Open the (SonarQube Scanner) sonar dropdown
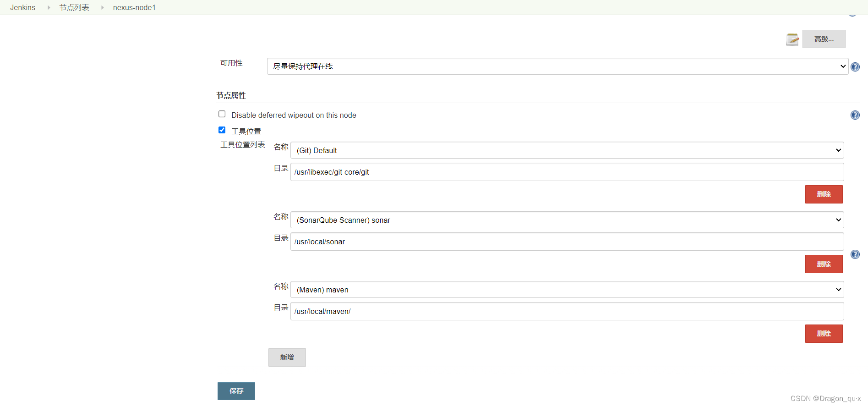 [x=567, y=220]
